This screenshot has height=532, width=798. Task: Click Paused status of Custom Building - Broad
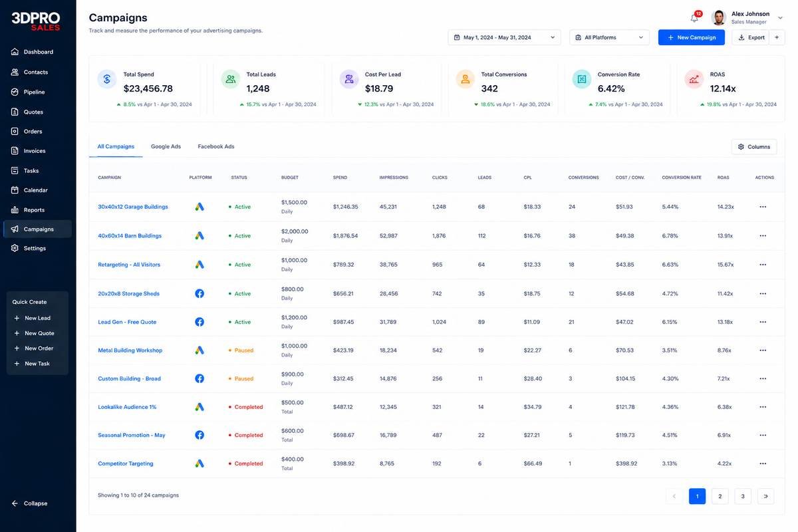241,378
